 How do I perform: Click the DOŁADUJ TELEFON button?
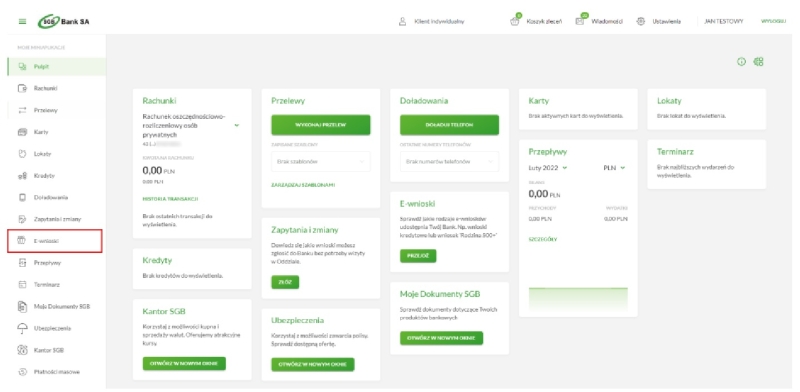click(449, 125)
